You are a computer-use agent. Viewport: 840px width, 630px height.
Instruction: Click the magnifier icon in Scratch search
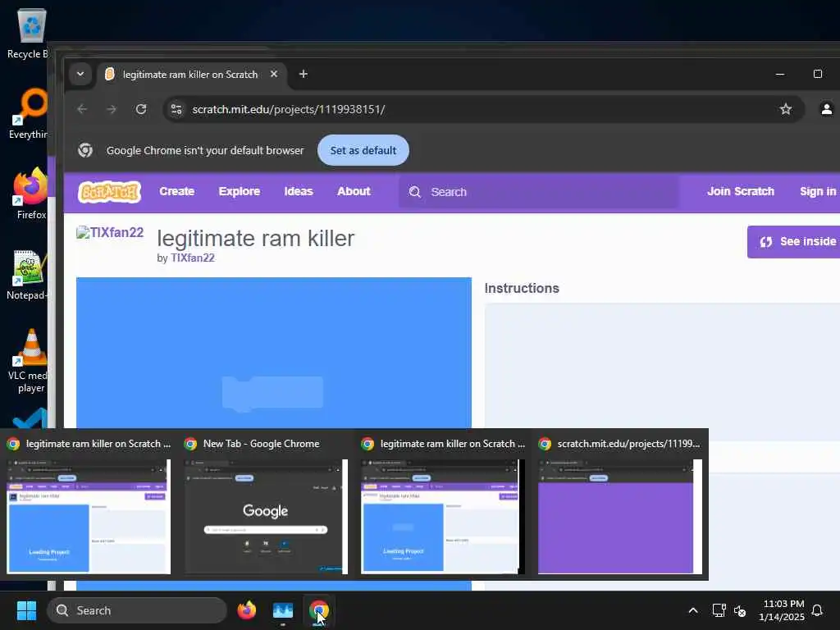pos(414,192)
